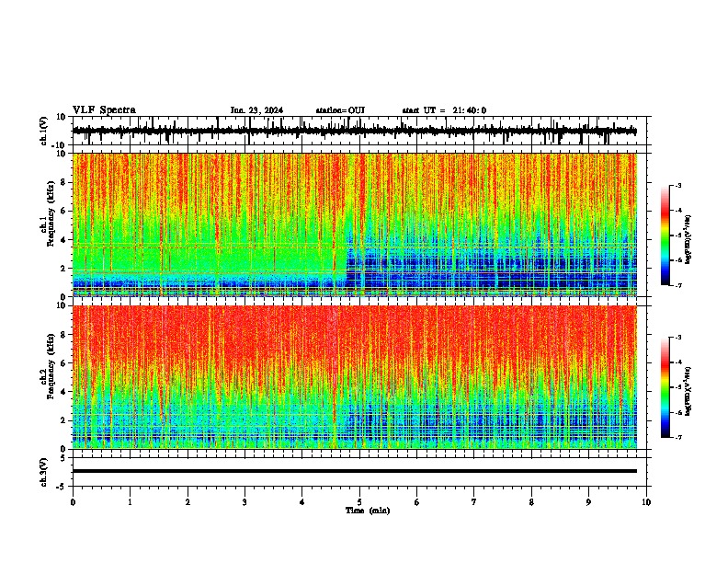Click the "8" frequency tick on ch.1 spectrogram

[64, 182]
